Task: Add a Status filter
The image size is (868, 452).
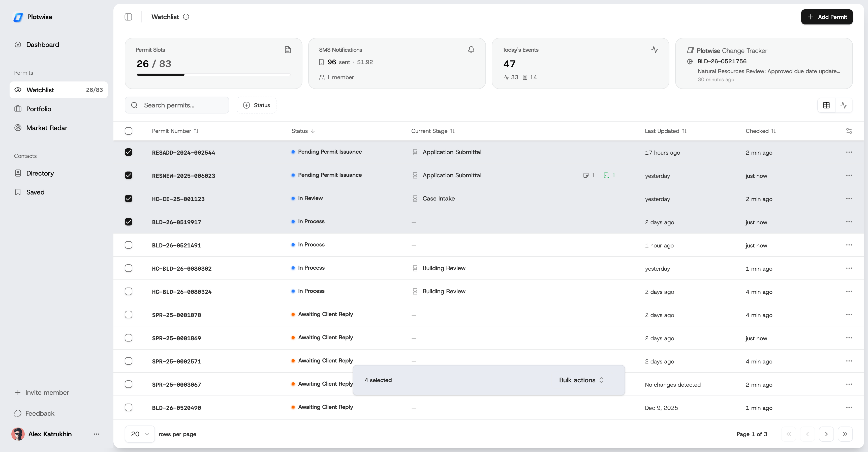Action: coord(256,105)
